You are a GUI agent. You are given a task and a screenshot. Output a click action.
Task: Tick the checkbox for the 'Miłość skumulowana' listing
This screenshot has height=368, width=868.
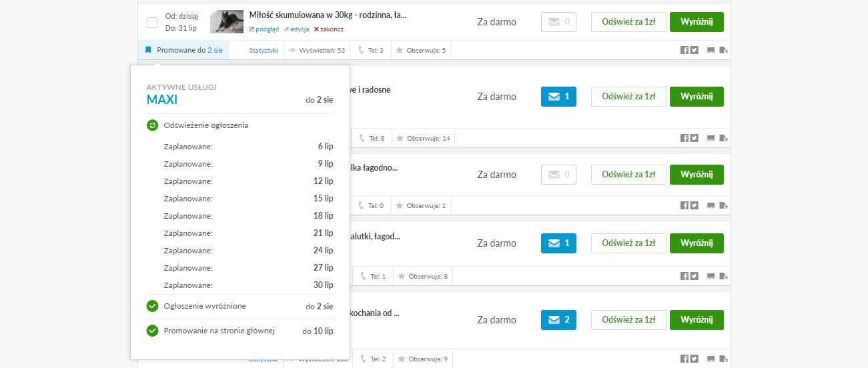[152, 23]
